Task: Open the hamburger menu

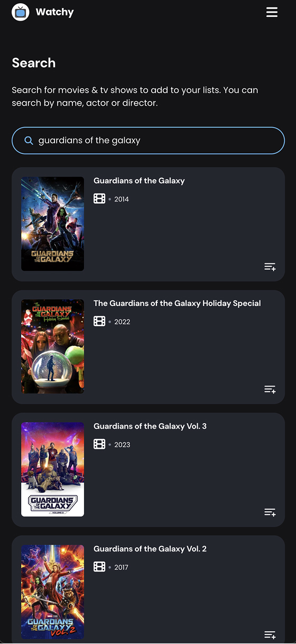Action: [x=272, y=12]
